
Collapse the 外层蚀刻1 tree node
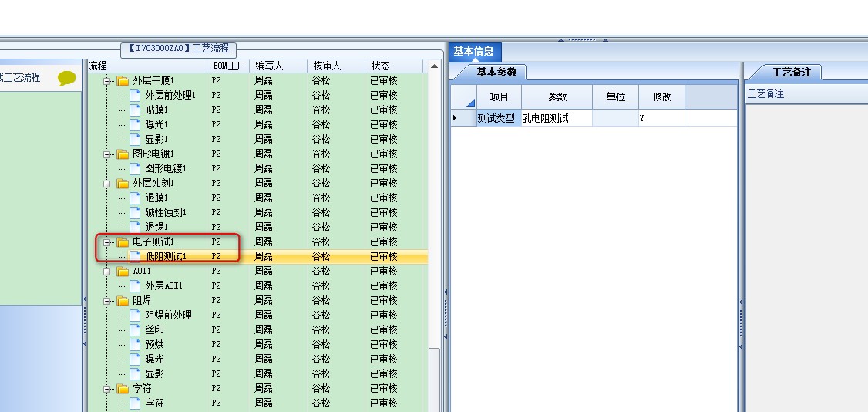[x=107, y=184]
